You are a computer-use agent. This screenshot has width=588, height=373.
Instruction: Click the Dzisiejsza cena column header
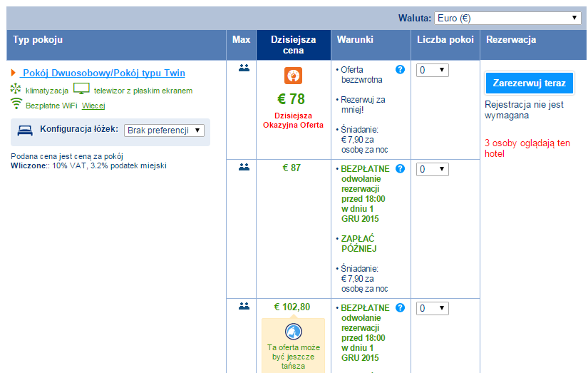293,45
